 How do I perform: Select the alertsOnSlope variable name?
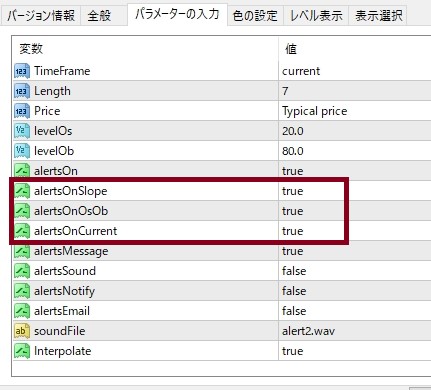70,191
